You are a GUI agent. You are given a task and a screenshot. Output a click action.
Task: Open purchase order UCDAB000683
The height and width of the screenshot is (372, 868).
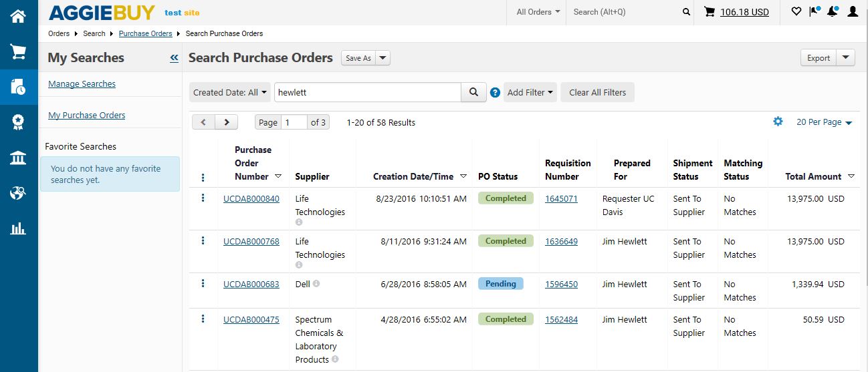pos(251,284)
